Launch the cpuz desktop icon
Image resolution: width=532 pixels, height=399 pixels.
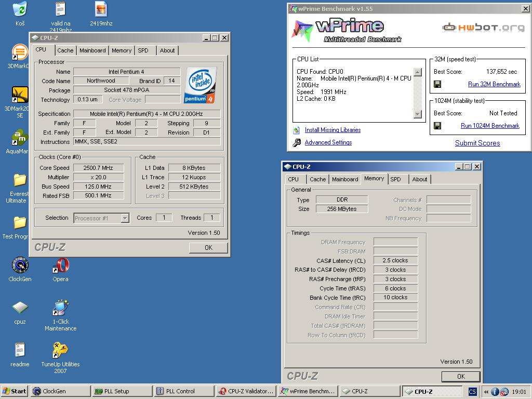tap(20, 308)
